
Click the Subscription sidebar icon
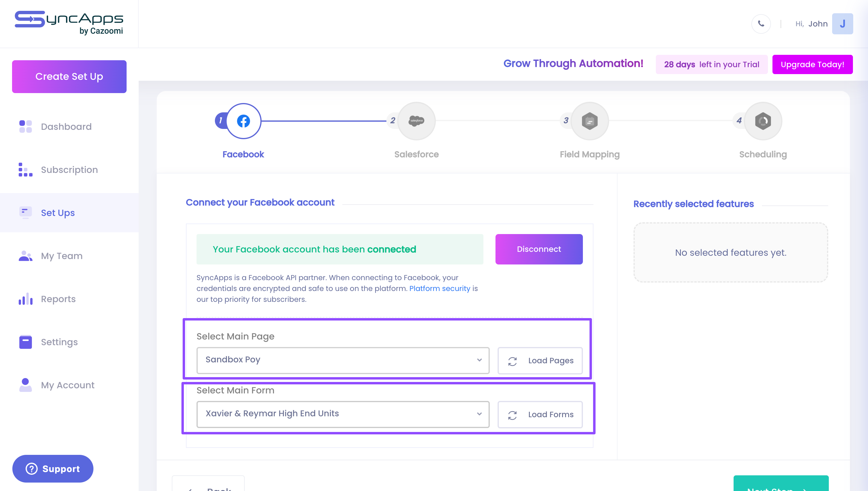click(26, 170)
